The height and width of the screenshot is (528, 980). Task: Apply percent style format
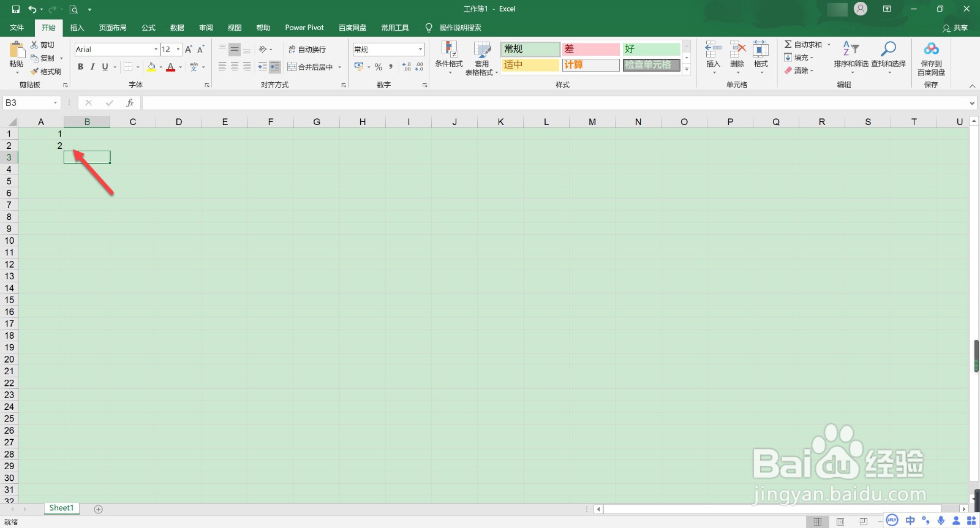(379, 67)
